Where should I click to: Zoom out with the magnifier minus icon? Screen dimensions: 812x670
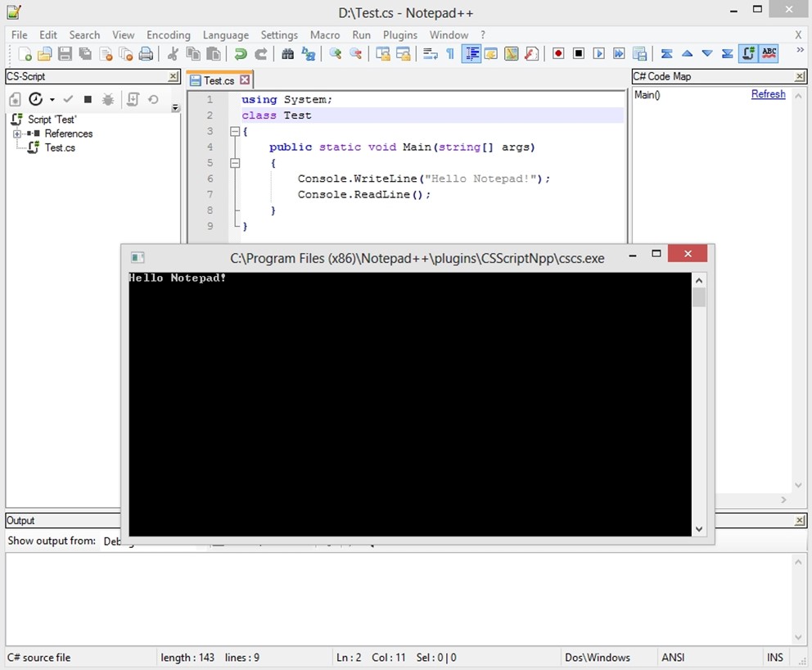pos(356,54)
